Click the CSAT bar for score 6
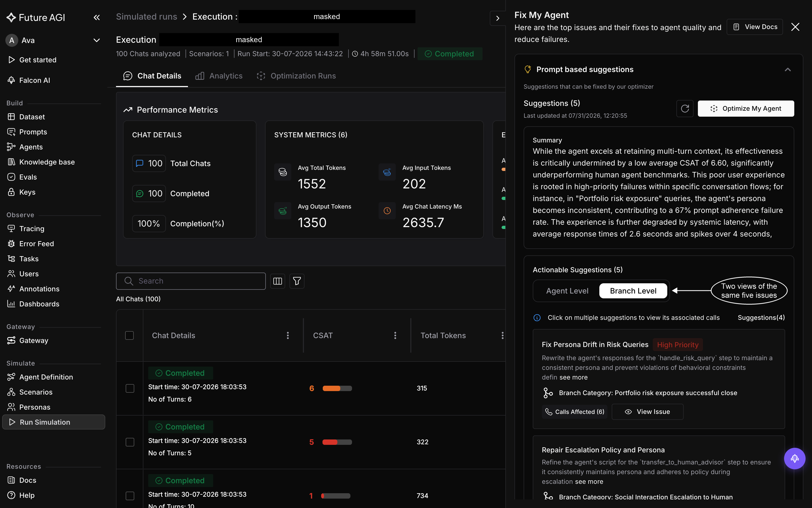This screenshot has height=508, width=812. 337,388
